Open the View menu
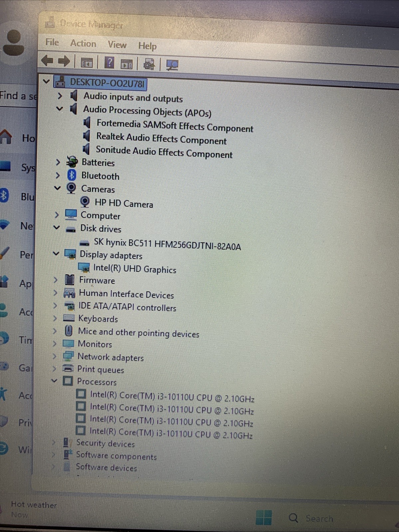The height and width of the screenshot is (532, 399). [x=117, y=45]
